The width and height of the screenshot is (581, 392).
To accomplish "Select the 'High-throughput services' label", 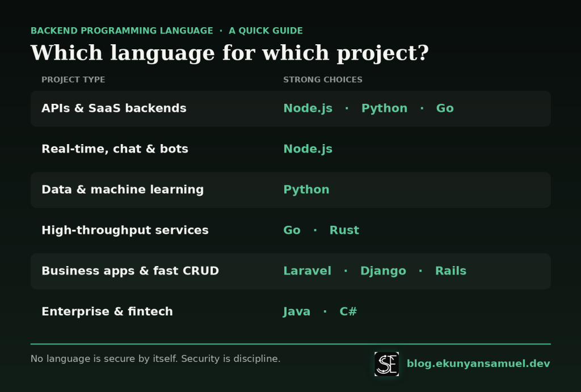I will (125, 230).
